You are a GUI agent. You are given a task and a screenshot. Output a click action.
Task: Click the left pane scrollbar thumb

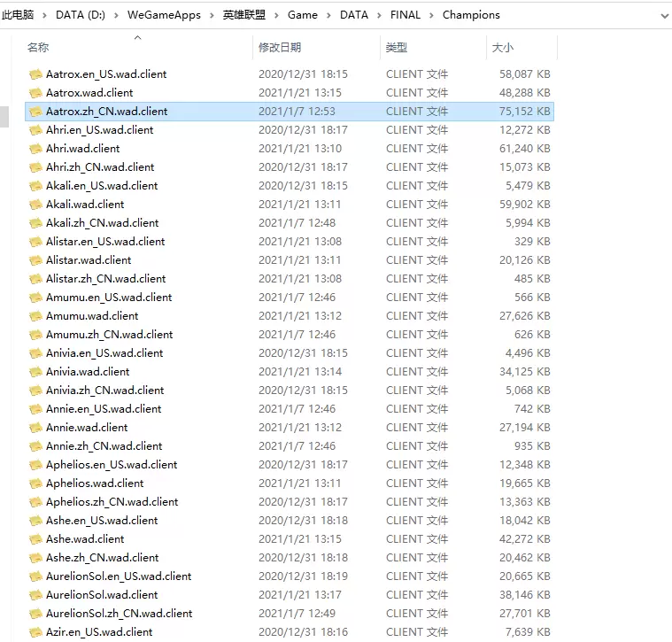click(4, 117)
